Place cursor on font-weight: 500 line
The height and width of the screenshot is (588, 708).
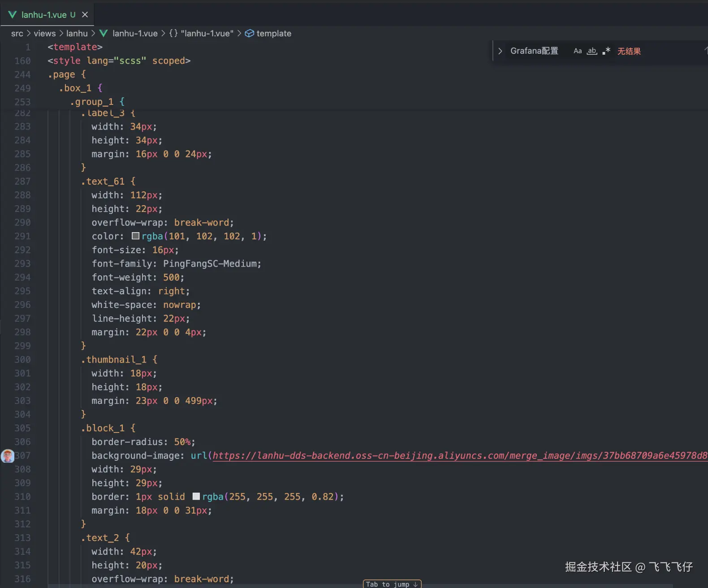click(138, 277)
